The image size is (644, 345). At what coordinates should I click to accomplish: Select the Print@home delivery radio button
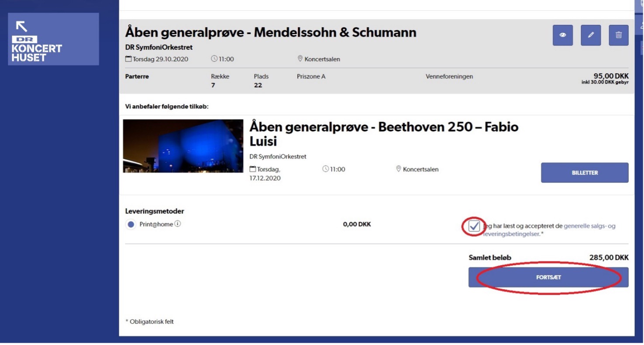(x=131, y=225)
